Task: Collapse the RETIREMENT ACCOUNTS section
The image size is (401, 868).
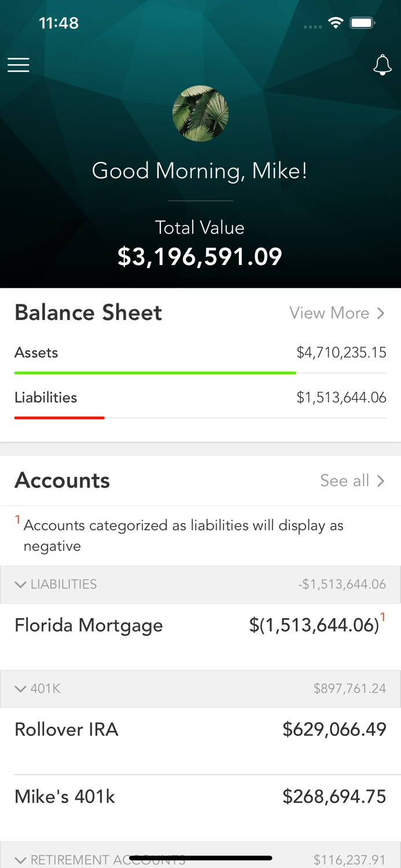Action: click(21, 859)
